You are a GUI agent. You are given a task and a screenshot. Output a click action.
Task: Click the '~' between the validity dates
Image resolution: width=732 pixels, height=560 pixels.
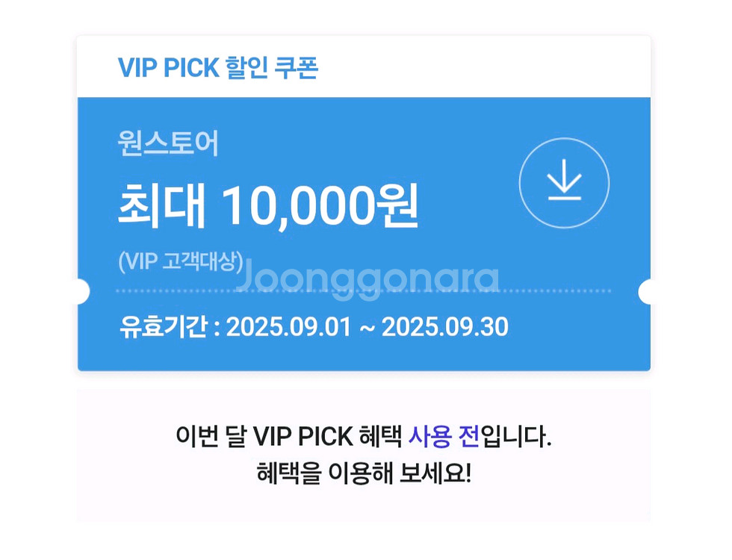(366, 327)
